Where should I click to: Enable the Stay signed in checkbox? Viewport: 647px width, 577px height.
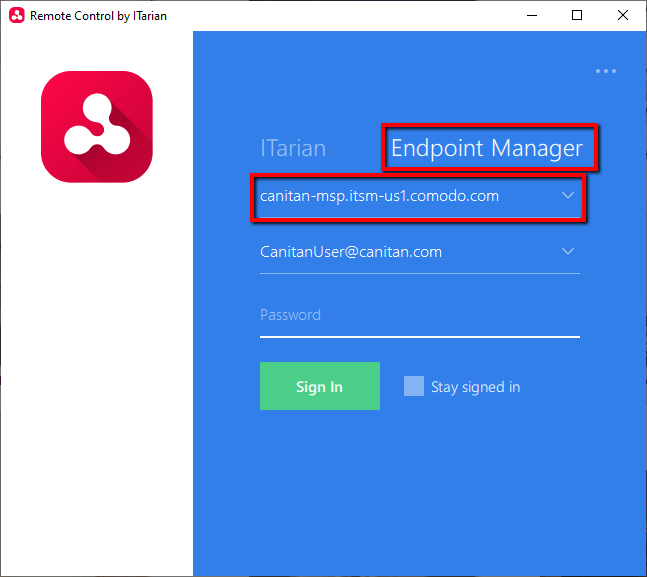(x=414, y=386)
